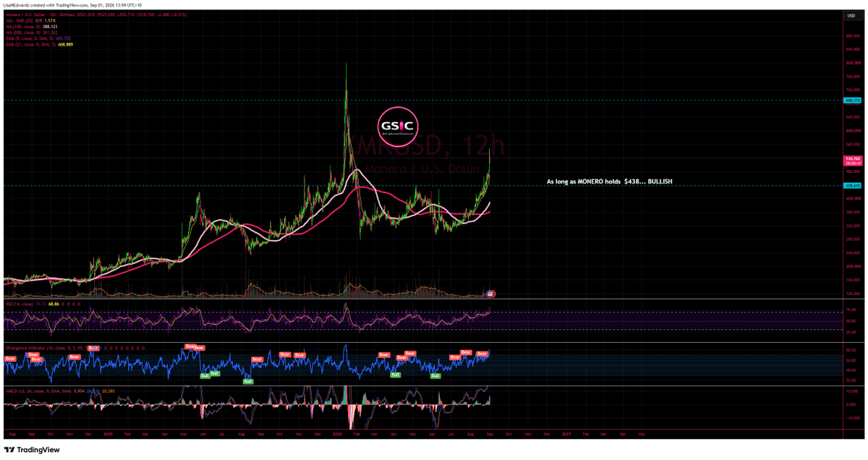
Task: Click the RSI (14, close) pane legend
Action: coord(18,306)
